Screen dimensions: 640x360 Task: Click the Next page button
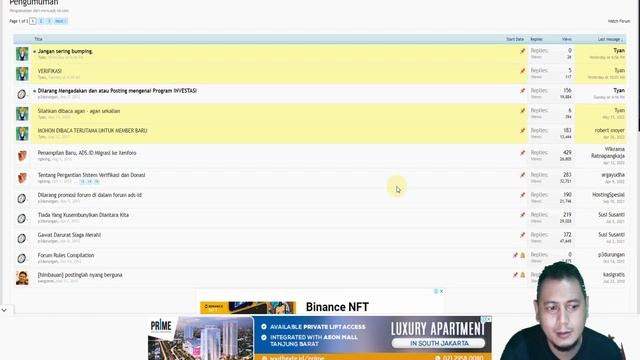coord(60,21)
